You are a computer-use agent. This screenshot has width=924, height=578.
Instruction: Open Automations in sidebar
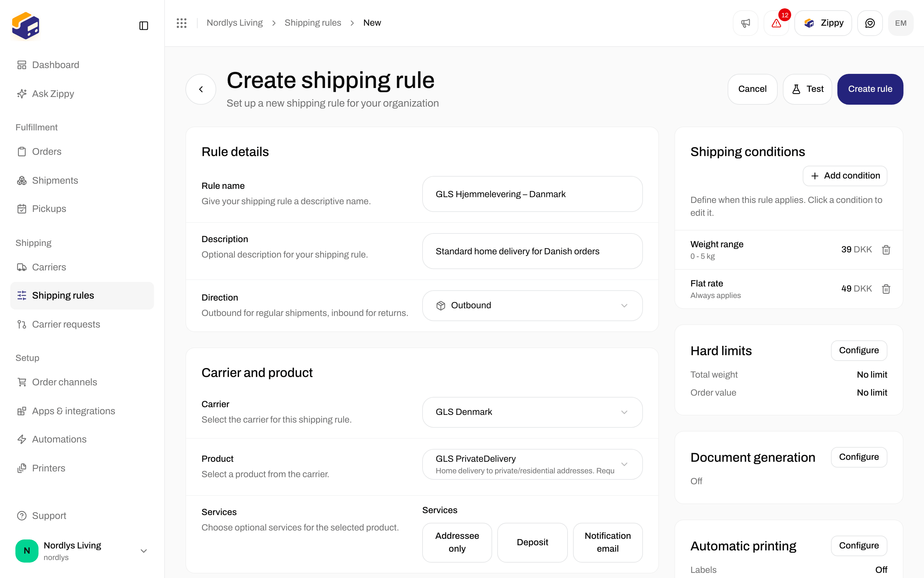pyautogui.click(x=82, y=440)
